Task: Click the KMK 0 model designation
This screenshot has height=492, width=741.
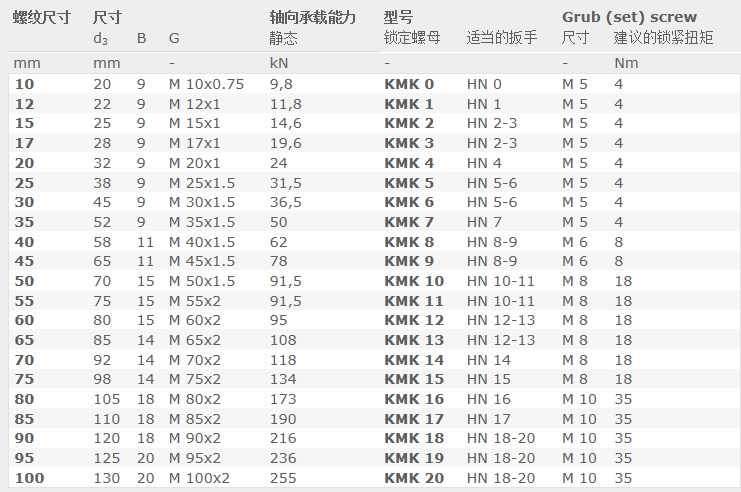Action: pos(409,84)
